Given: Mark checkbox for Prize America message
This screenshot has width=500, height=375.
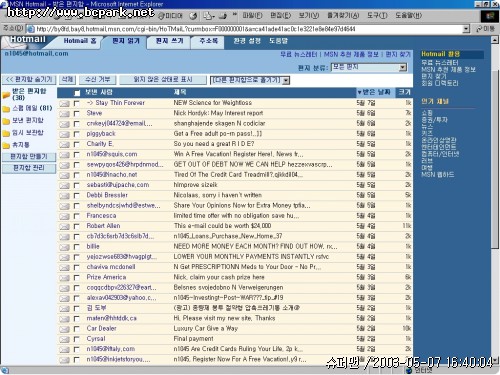Looking at the screenshot, I should coord(76,278).
